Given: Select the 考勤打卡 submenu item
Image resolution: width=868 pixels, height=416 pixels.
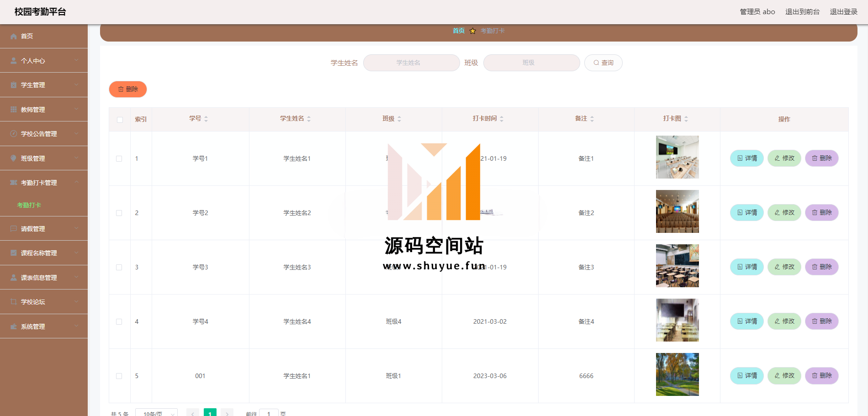Looking at the screenshot, I should point(29,205).
